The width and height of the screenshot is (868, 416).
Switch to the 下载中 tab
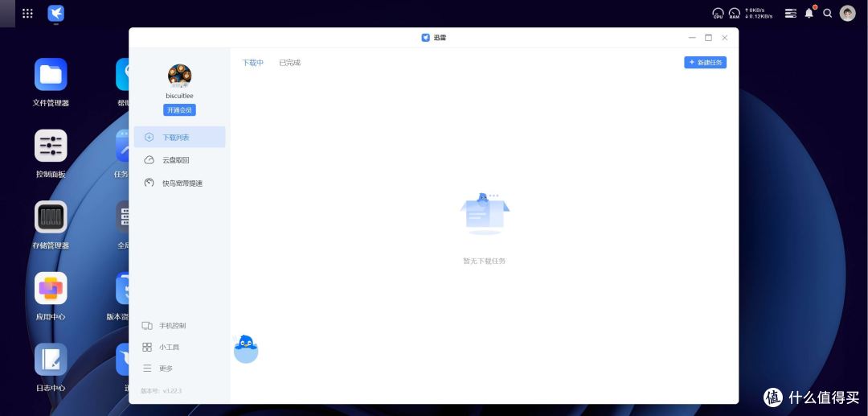tap(252, 63)
